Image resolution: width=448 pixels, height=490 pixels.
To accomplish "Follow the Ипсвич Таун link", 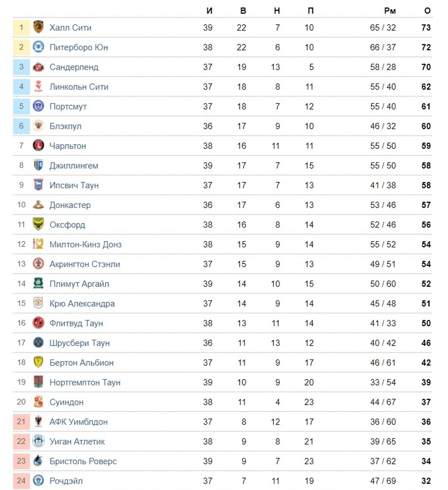I will pyautogui.click(x=74, y=185).
